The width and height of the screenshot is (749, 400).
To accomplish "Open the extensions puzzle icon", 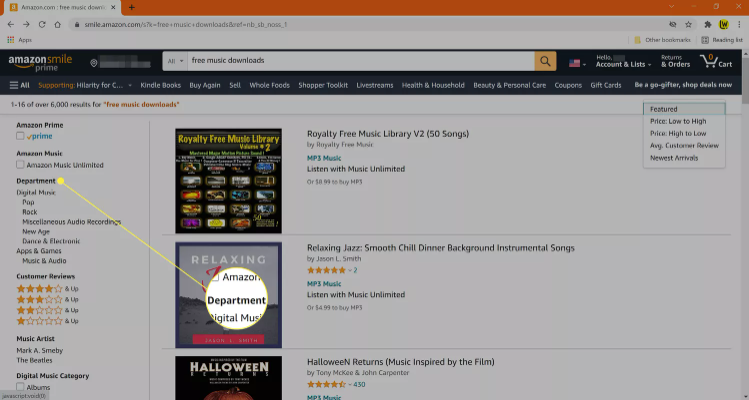I will [x=708, y=24].
